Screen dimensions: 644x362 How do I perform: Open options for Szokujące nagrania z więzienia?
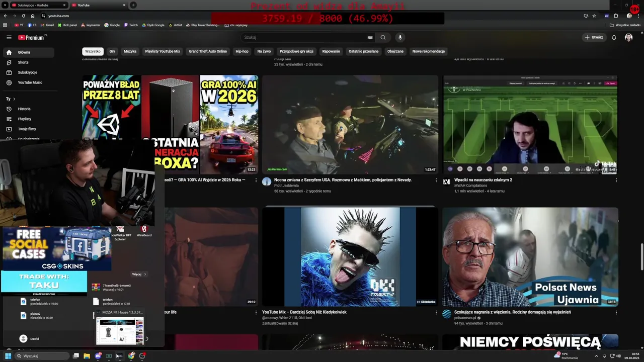click(616, 312)
